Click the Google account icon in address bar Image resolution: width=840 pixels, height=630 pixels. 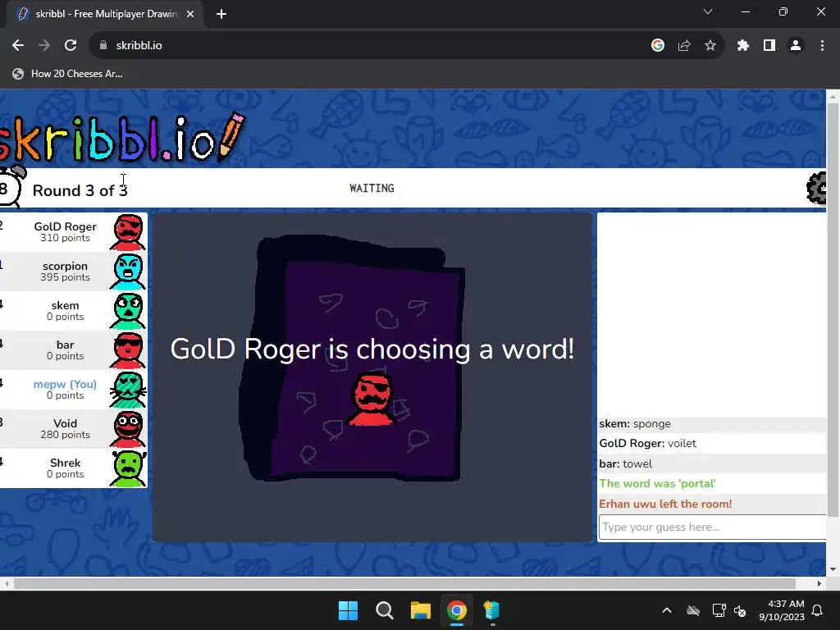[658, 46]
